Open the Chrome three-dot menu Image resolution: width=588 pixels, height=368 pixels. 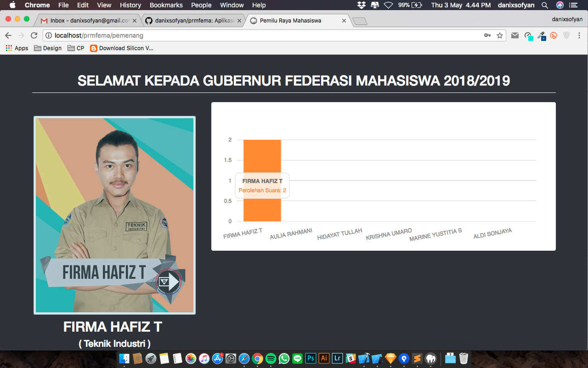tap(580, 35)
